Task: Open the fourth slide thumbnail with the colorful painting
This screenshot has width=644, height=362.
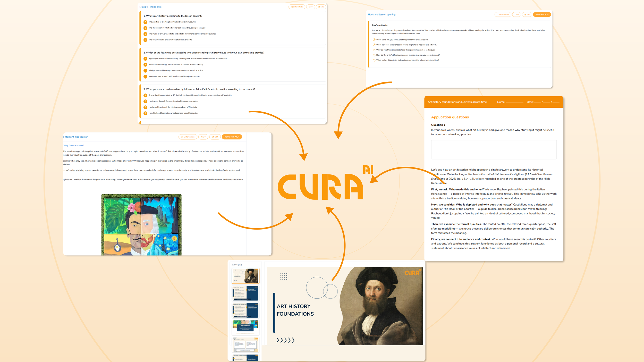Action: coord(245,327)
